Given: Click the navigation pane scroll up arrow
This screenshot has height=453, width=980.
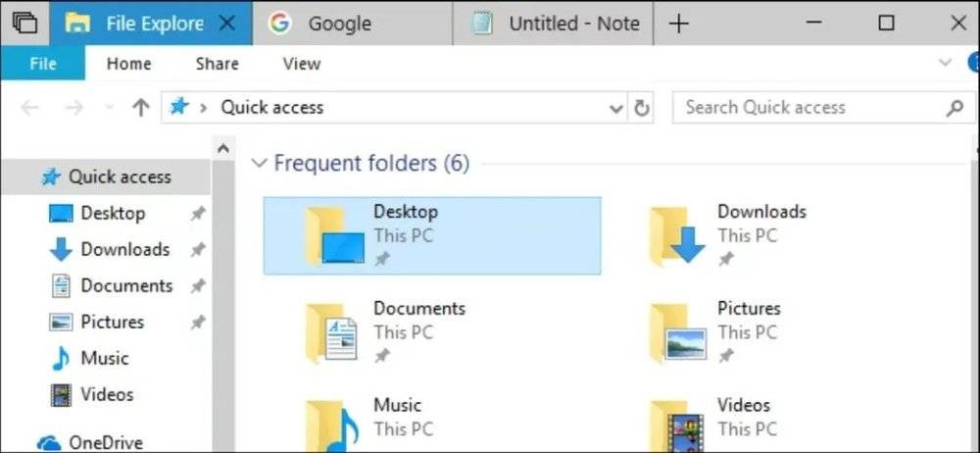Looking at the screenshot, I should [223, 149].
